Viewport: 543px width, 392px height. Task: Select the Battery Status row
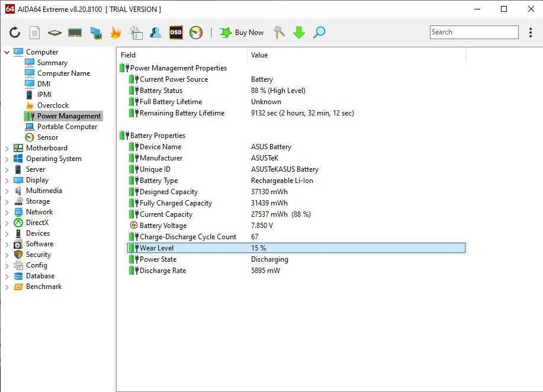coord(297,91)
